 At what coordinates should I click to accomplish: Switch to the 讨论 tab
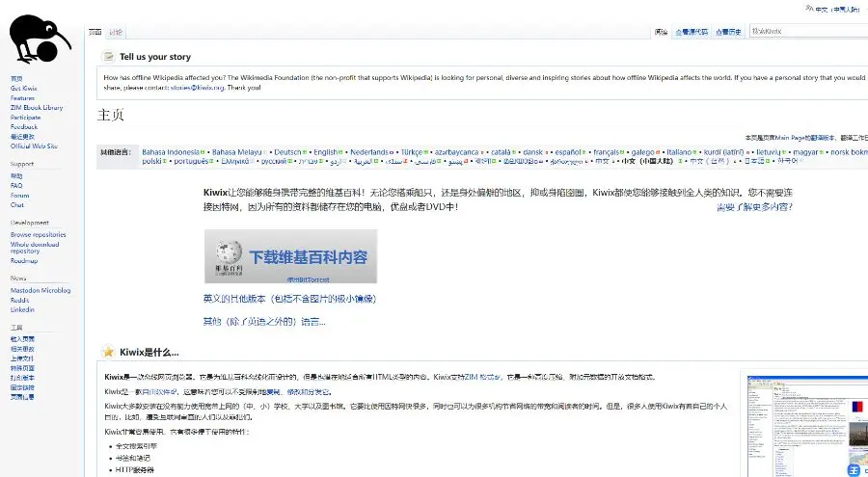[116, 32]
